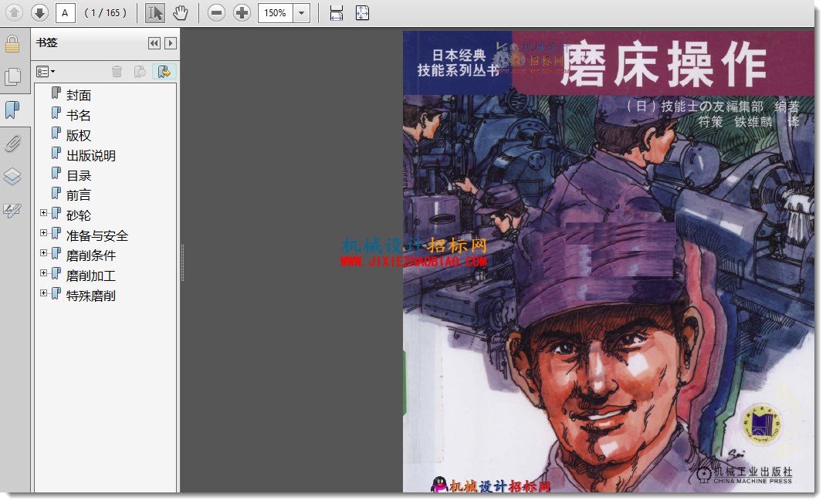826x504 pixels.
Task: Select the 准备与安全 bookmark text
Action: 97,235
